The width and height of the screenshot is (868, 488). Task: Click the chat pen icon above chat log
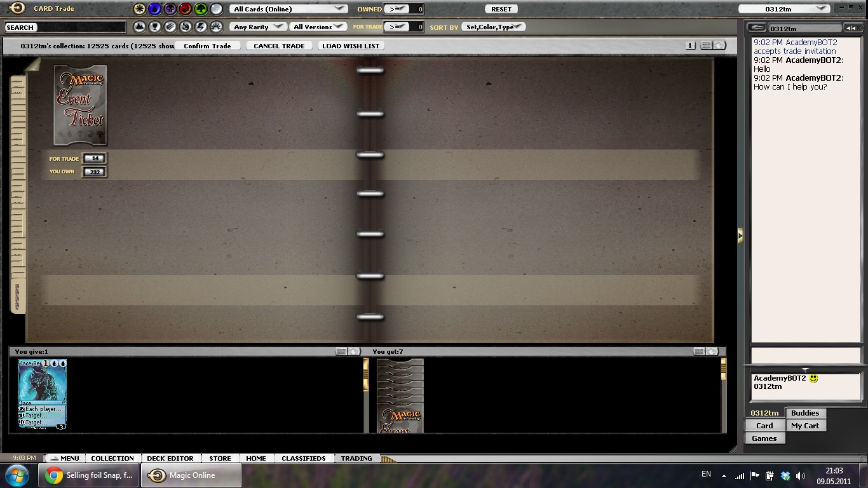[756, 28]
